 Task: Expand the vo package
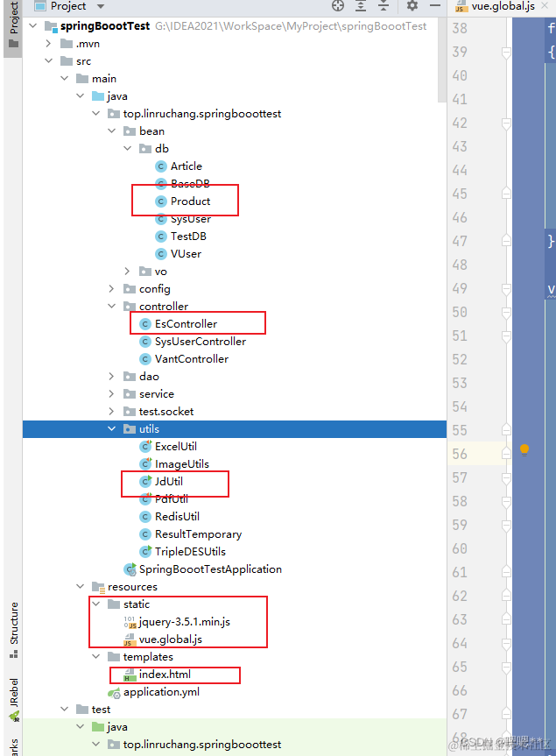pyautogui.click(x=127, y=271)
